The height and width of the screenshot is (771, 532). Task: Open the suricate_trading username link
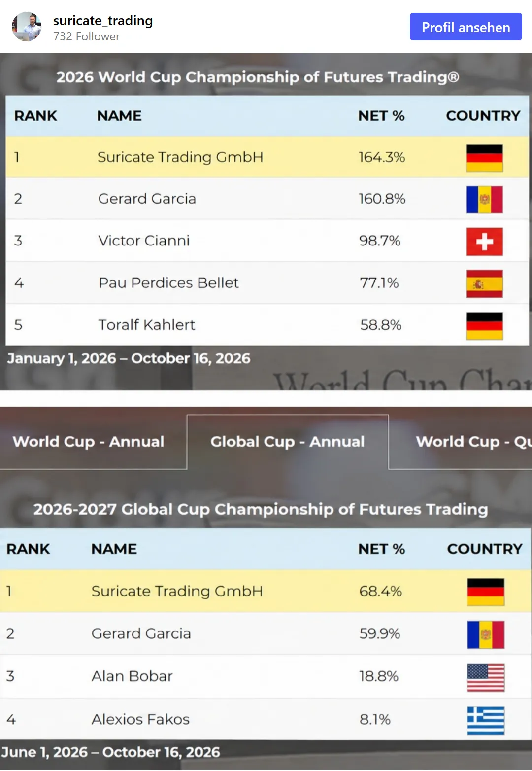pos(103,21)
